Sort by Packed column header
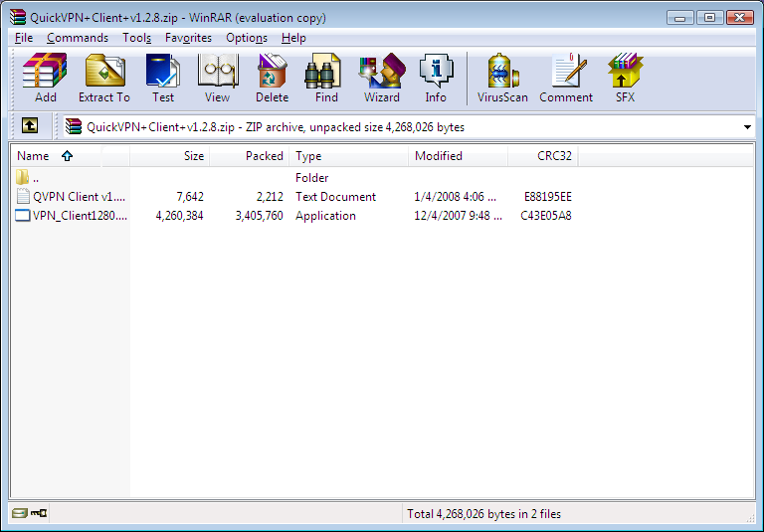 coord(250,156)
